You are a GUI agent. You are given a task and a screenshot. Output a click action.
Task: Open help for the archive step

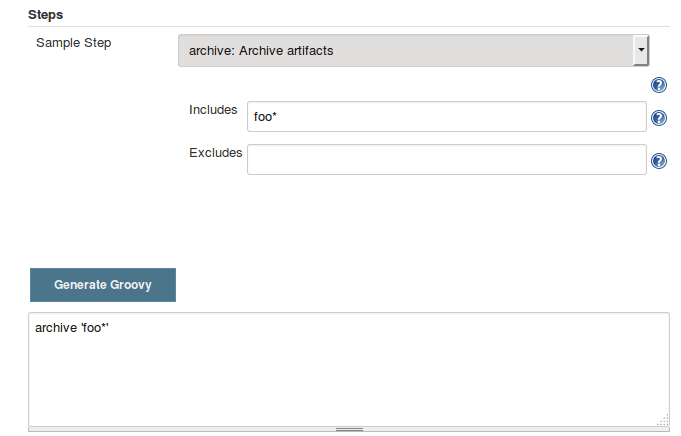[659, 86]
